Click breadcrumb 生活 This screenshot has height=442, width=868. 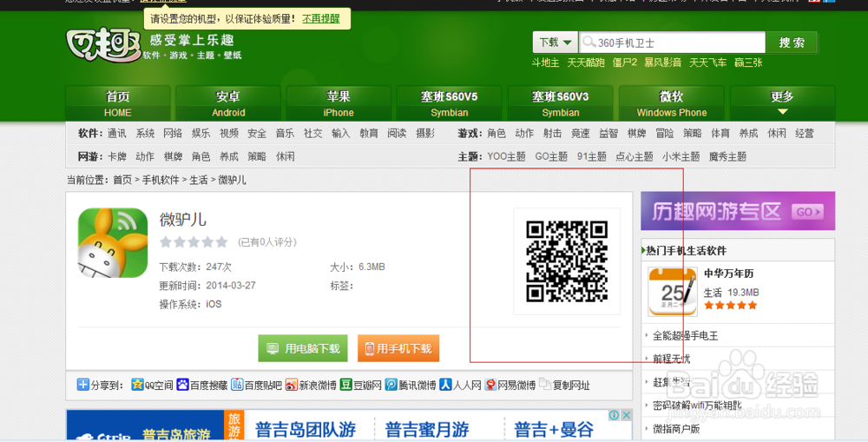tap(199, 180)
